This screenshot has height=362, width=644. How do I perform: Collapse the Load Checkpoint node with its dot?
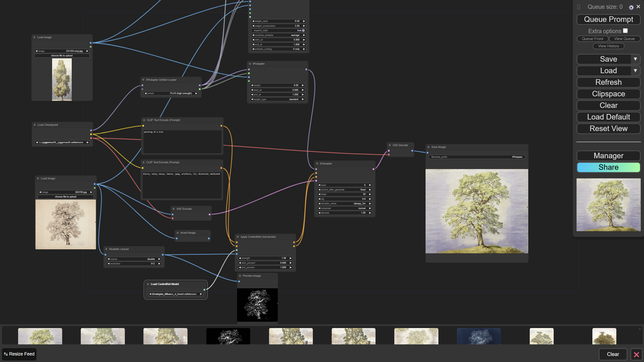[x=35, y=125]
